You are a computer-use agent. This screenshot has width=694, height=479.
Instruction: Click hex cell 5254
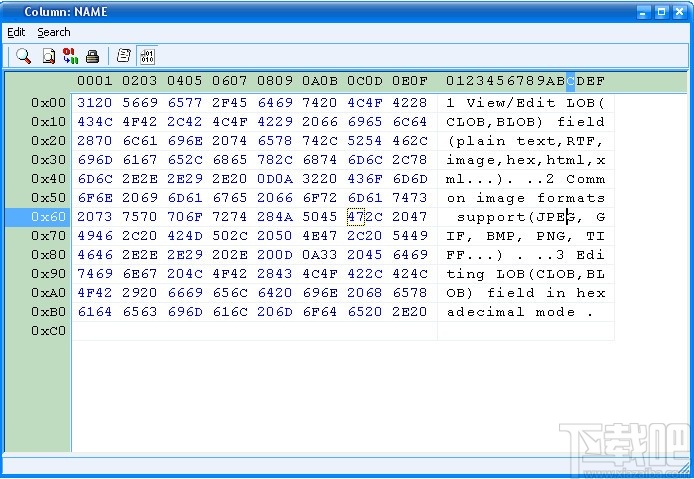coord(364,141)
